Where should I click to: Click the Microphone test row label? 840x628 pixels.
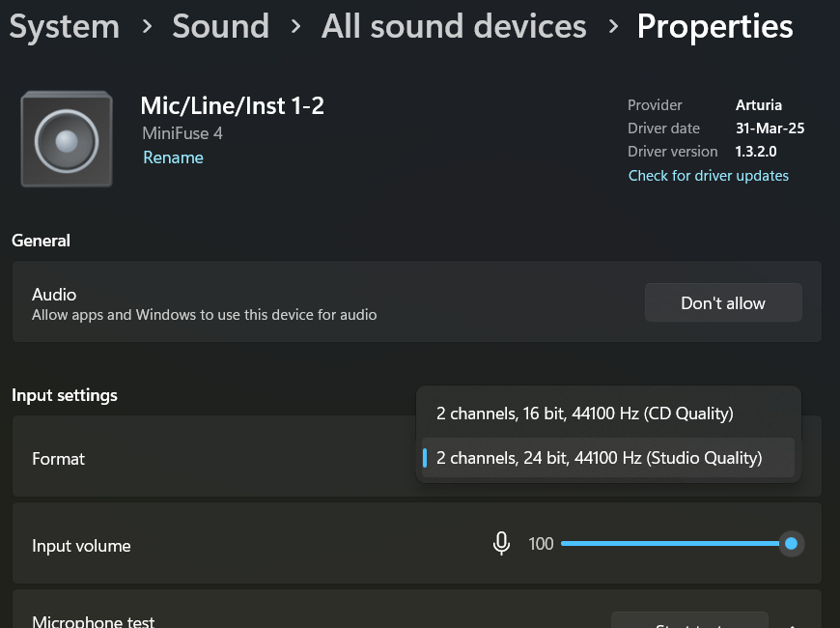point(94,621)
